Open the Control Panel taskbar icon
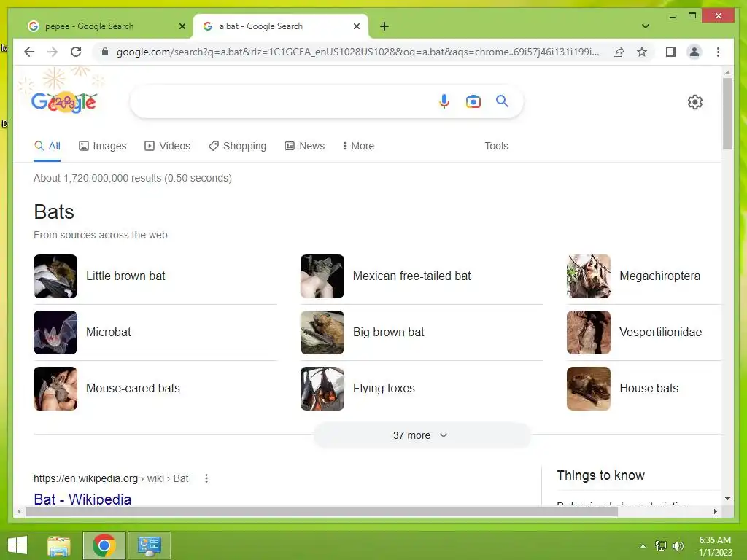 click(149, 545)
